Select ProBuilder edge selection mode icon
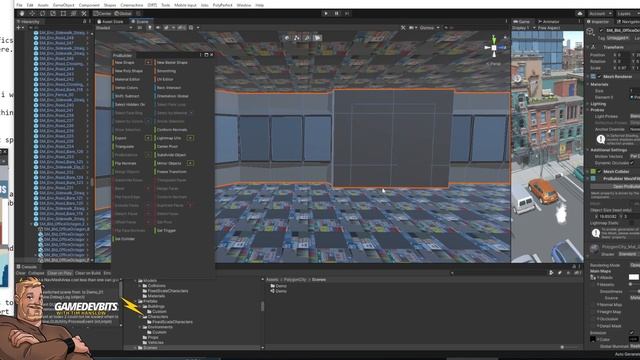Image resolution: width=640 pixels, height=360 pixels. [x=307, y=38]
